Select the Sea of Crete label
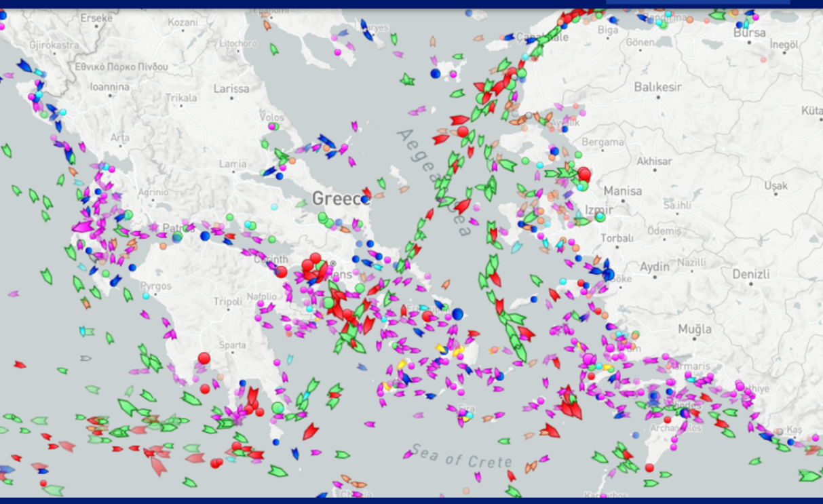This screenshot has width=823, height=504. [x=461, y=458]
